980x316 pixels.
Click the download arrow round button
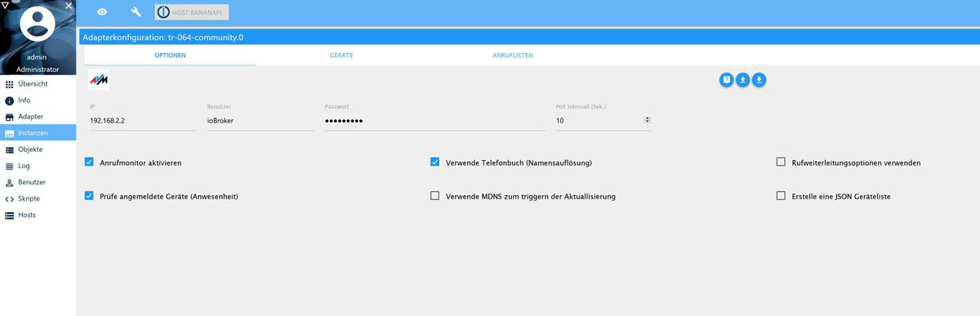(759, 79)
